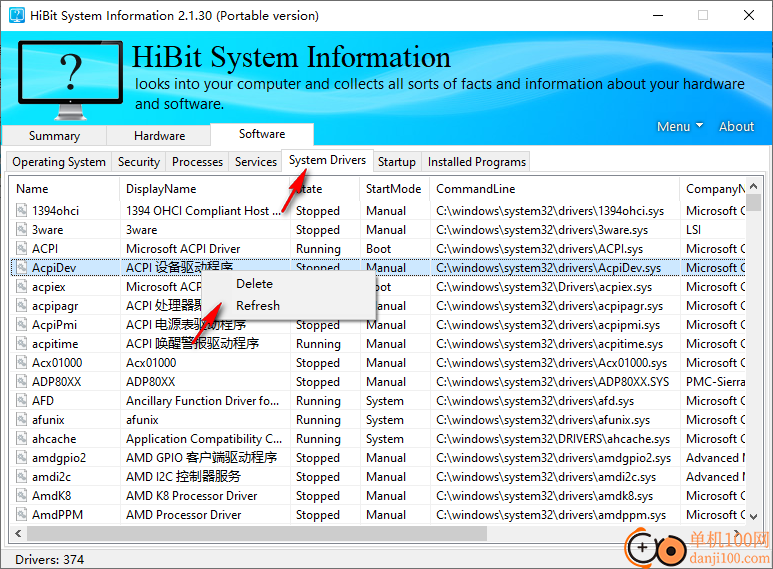Viewport: 773px width, 569px height.
Task: Click the vertical scrollbar down arrow
Action: (x=753, y=516)
